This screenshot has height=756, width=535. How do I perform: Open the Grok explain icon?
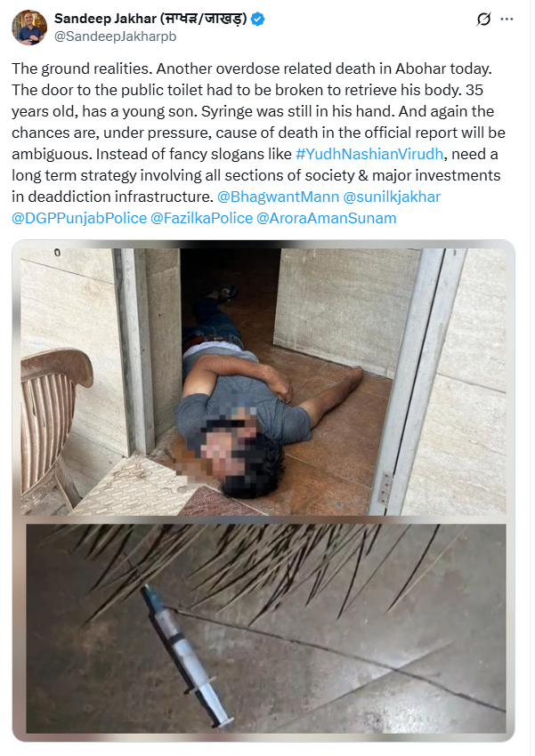[x=483, y=20]
